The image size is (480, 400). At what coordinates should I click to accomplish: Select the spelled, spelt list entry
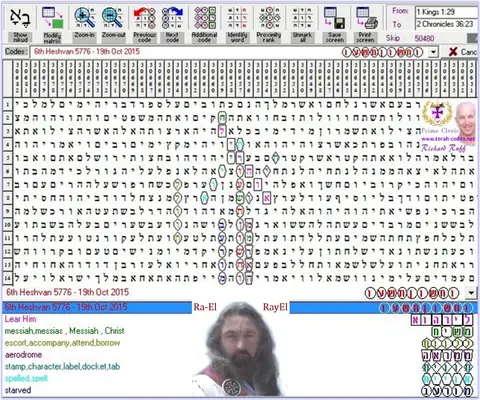coord(26,379)
